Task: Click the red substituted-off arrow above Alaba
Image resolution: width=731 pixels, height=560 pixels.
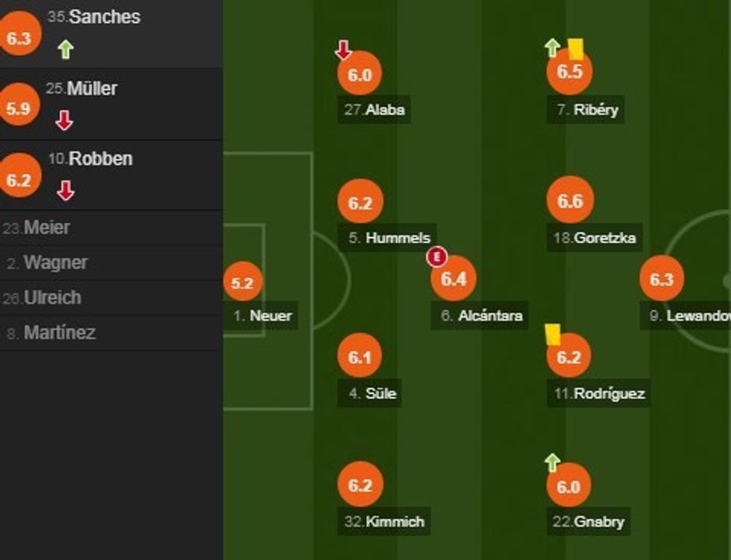Action: click(343, 51)
